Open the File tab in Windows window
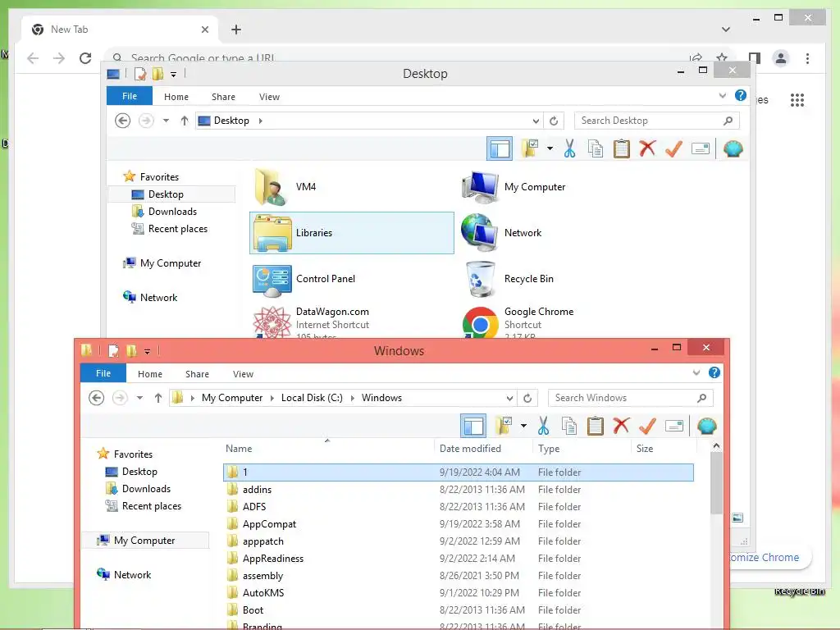 click(x=103, y=373)
